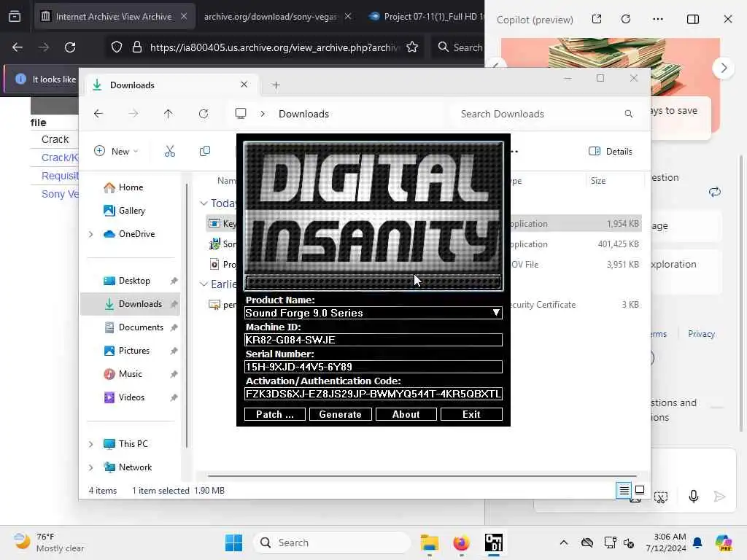This screenshot has height=560, width=747.
Task: Collapse the Earlier file group
Action: click(x=204, y=284)
